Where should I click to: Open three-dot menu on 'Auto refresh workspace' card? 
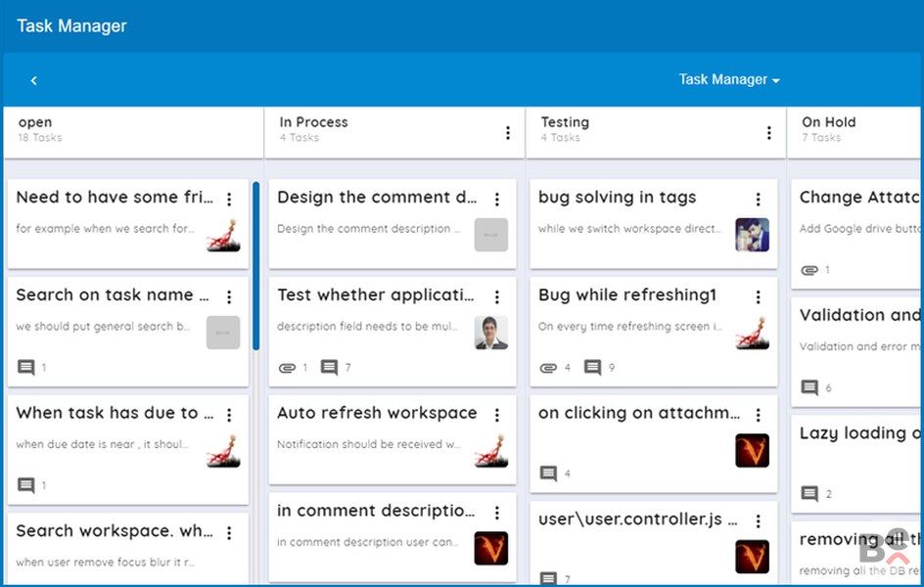[496, 415]
